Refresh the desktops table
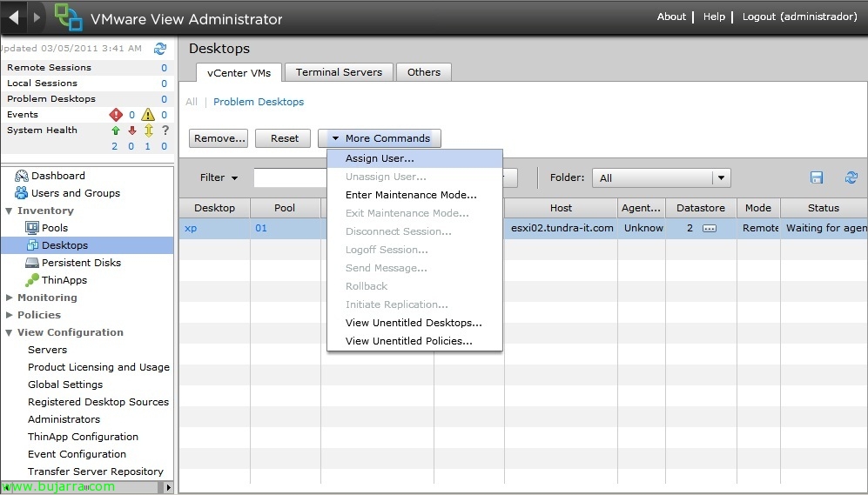This screenshot has height=495, width=868. click(x=851, y=177)
